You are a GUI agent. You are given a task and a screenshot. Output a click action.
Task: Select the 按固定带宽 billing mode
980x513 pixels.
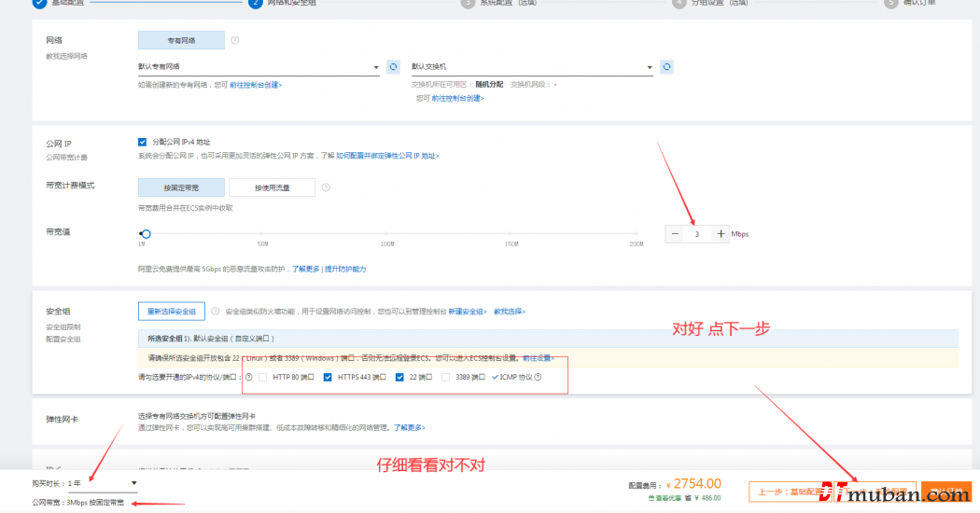coord(181,187)
